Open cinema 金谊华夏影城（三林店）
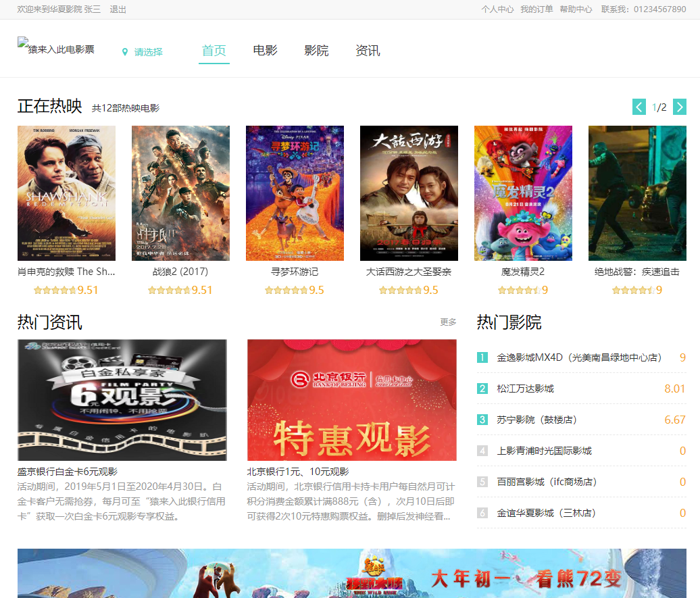Image resolution: width=700 pixels, height=598 pixels. click(547, 513)
